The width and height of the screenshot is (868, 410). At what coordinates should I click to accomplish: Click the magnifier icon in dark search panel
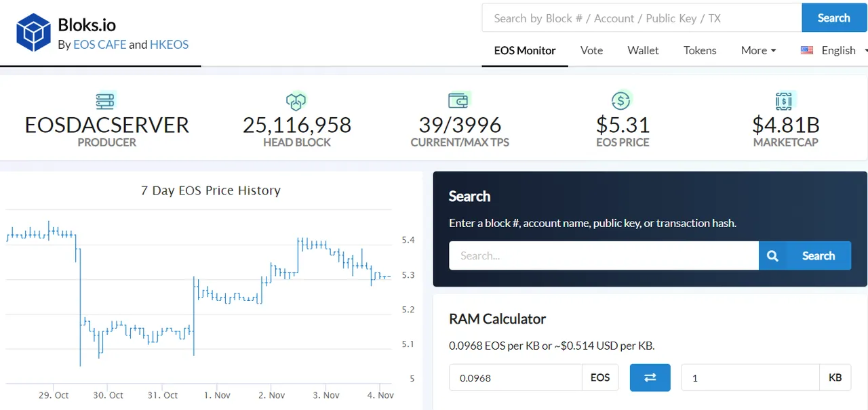pos(772,255)
